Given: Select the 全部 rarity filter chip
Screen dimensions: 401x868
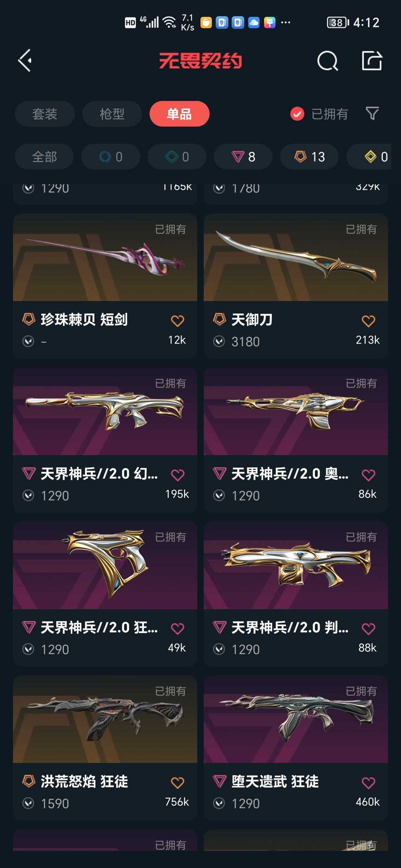Looking at the screenshot, I should [44, 157].
